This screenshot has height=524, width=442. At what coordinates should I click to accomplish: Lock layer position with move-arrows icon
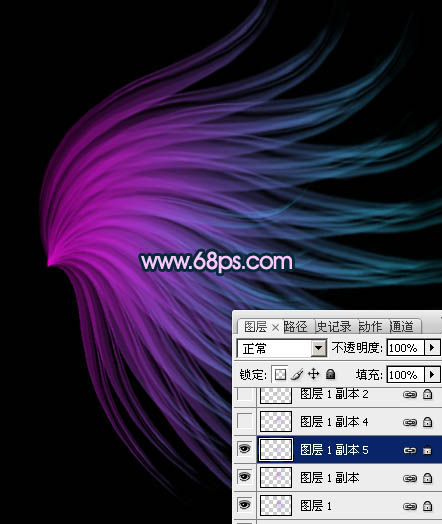tap(313, 374)
